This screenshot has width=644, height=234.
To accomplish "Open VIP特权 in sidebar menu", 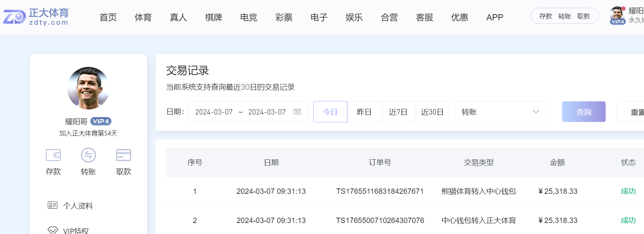I will [x=76, y=230].
